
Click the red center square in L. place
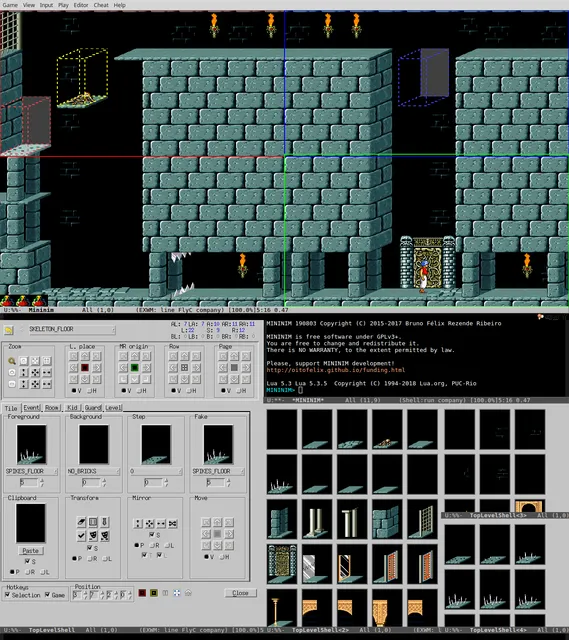click(x=85, y=368)
